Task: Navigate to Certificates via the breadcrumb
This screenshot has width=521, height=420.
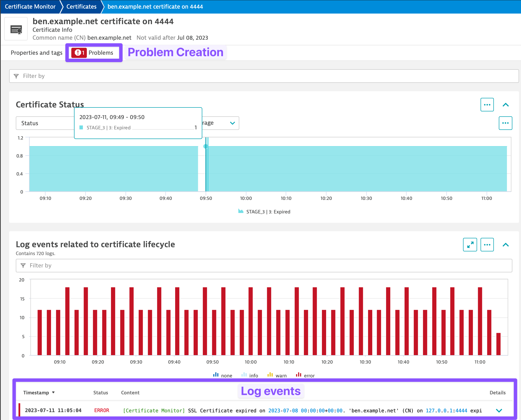Action: pyautogui.click(x=81, y=6)
